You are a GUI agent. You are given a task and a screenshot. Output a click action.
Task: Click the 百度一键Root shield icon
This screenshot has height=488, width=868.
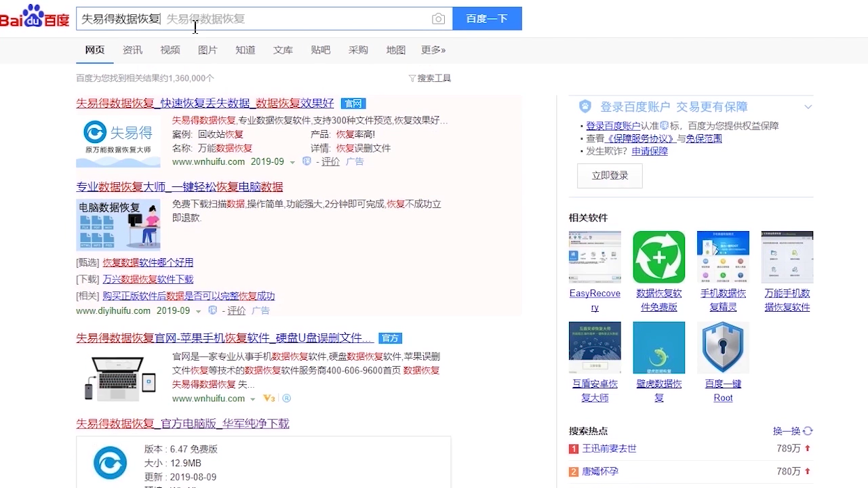[723, 348]
